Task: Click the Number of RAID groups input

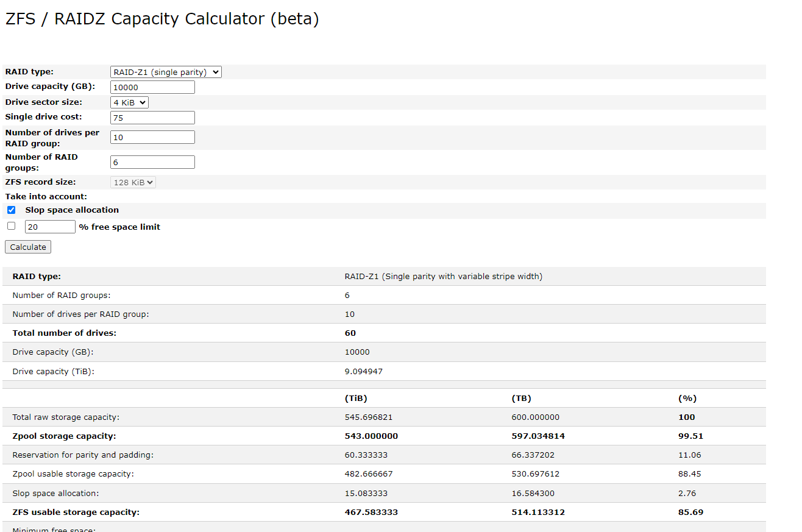Action: (152, 161)
